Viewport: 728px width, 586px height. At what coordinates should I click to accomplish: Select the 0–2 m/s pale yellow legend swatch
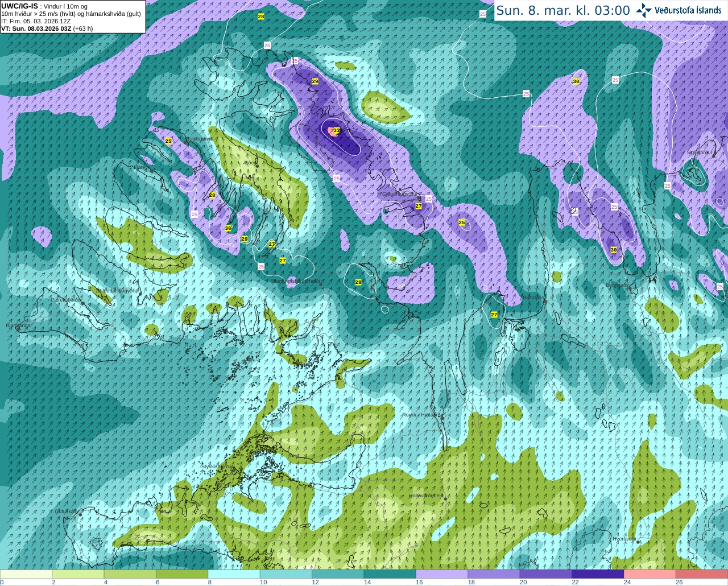point(26,574)
